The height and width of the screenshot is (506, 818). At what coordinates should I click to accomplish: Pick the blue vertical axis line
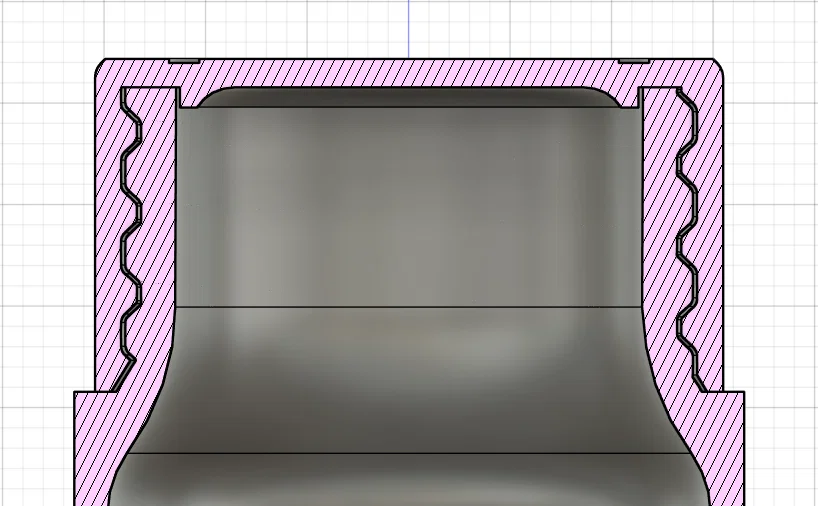tap(408, 29)
